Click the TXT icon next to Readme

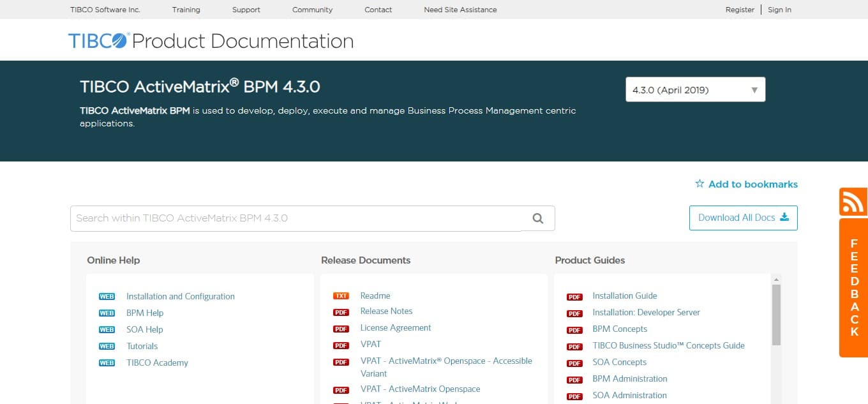click(x=341, y=295)
